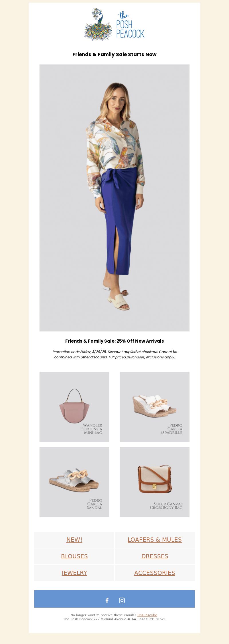Visit the ACCESSORIES link

[155, 573]
